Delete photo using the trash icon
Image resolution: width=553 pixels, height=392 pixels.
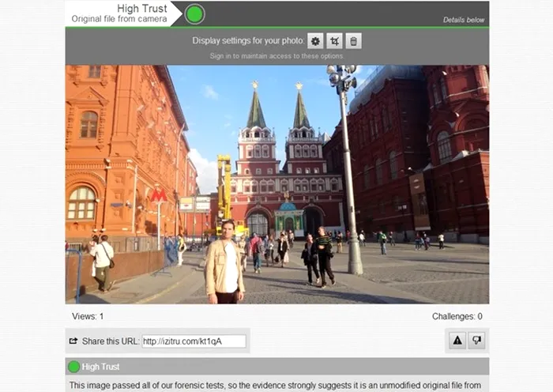pos(354,41)
